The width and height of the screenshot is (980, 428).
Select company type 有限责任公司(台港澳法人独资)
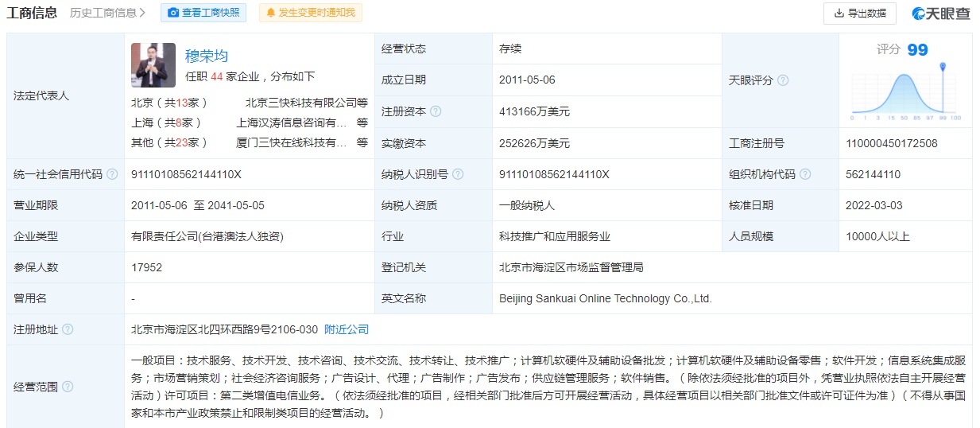pos(207,236)
